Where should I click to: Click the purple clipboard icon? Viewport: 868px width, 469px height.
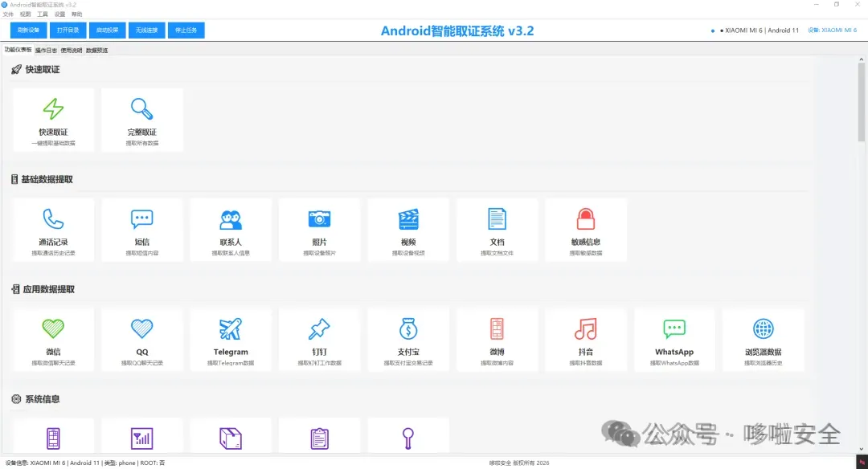[319, 438]
